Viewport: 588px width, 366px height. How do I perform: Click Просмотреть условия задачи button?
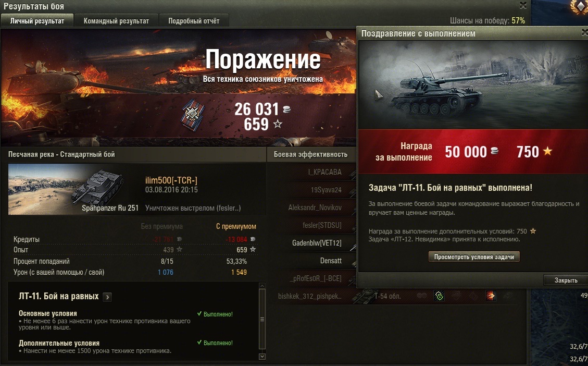click(474, 257)
